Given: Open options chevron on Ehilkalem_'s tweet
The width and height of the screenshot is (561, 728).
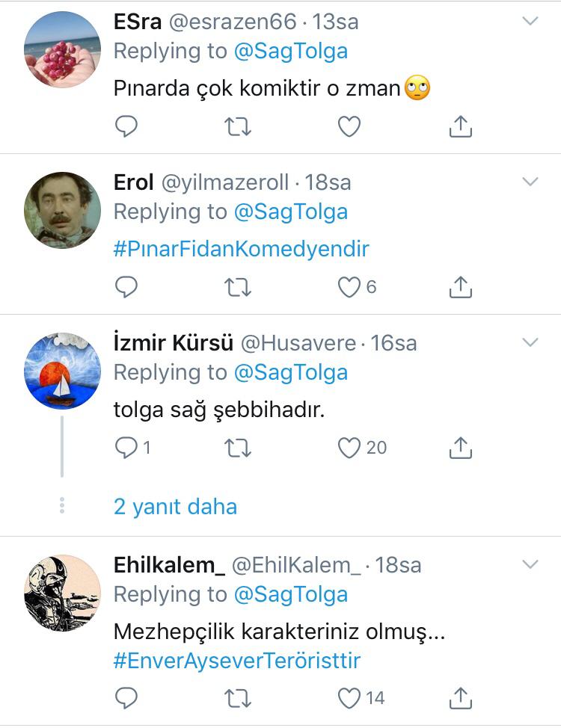Looking at the screenshot, I should tap(530, 564).
